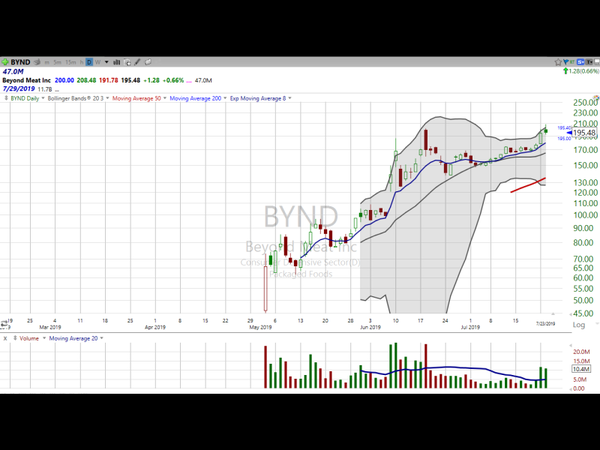The height and width of the screenshot is (450, 600).
Task: Click the red trend line on chart
Action: 528,185
